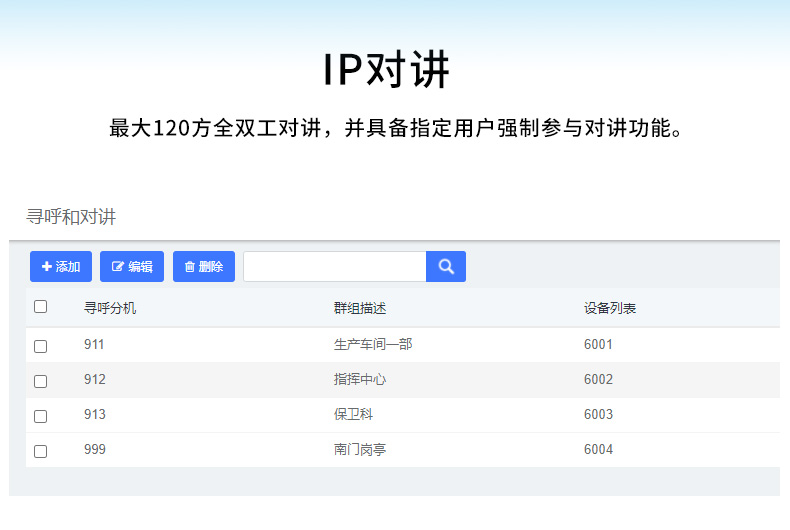The image size is (790, 530).
Task: Choose the 南门岗亭 group entry
Action: 360,450
